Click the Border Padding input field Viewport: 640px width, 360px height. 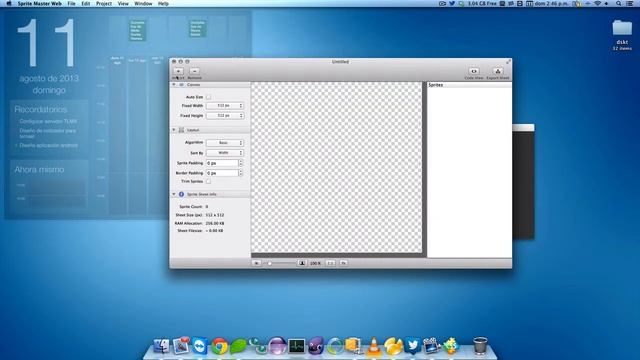[222, 173]
